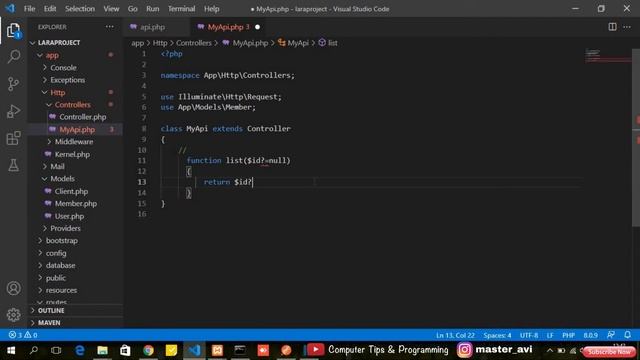640x360 pixels.
Task: Open Explorer views and more actions ellipsis
Action: click(109, 27)
